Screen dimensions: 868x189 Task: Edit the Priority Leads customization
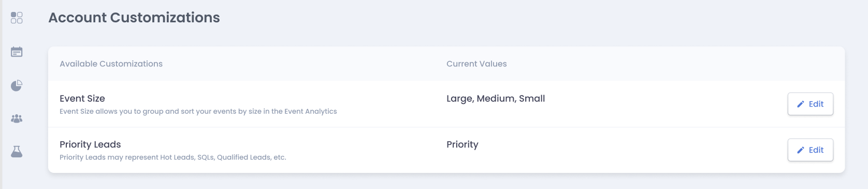click(810, 150)
